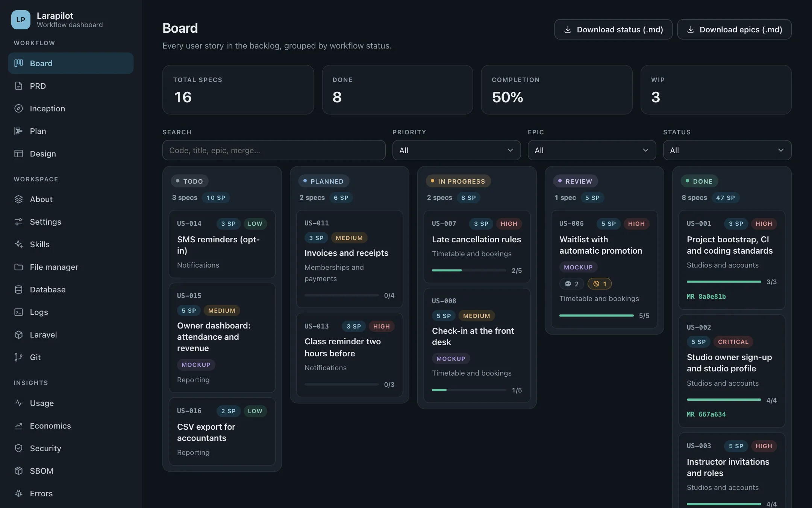This screenshot has width=812, height=508.
Task: Click the Errors bug icon
Action: (18, 493)
